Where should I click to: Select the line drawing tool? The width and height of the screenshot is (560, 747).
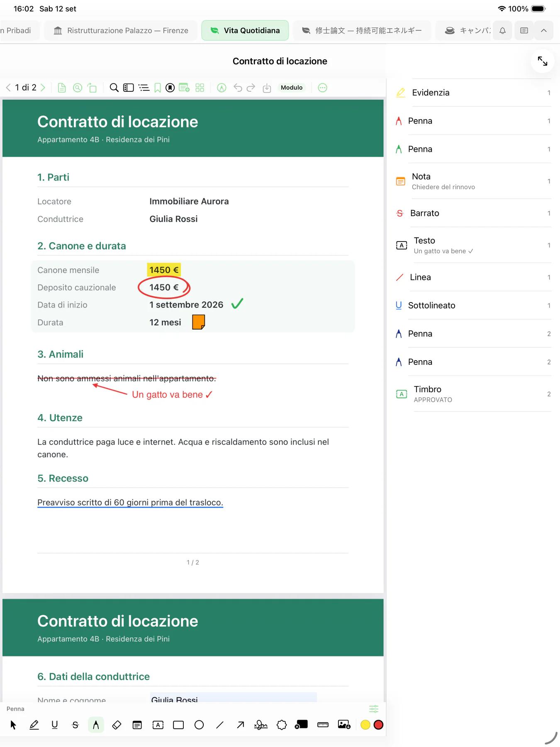point(220,725)
